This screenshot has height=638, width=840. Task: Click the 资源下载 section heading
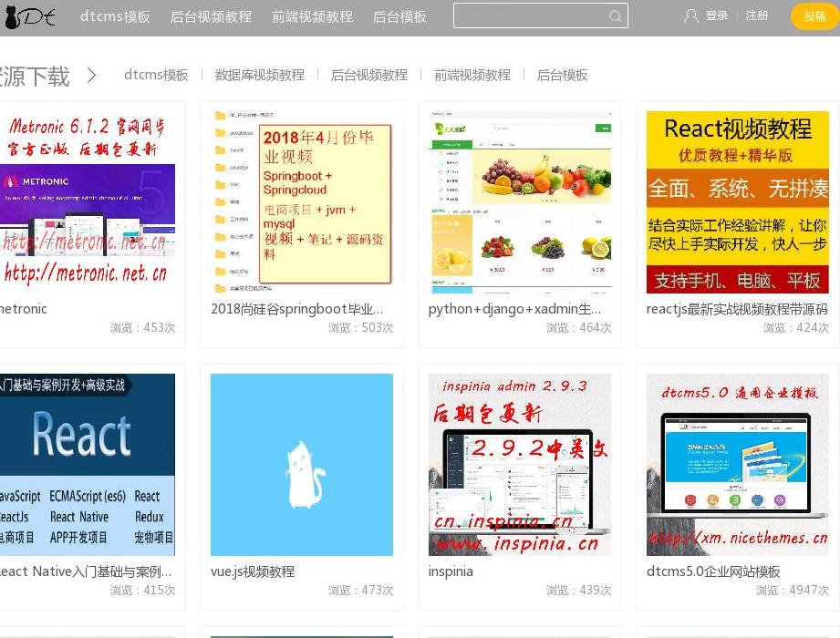tap(35, 76)
